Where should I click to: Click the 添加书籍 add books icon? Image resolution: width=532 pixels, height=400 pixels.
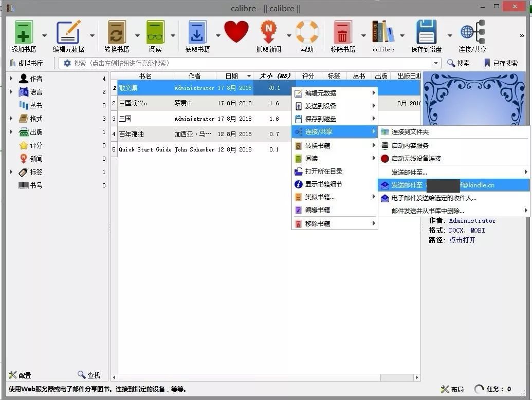(23, 32)
